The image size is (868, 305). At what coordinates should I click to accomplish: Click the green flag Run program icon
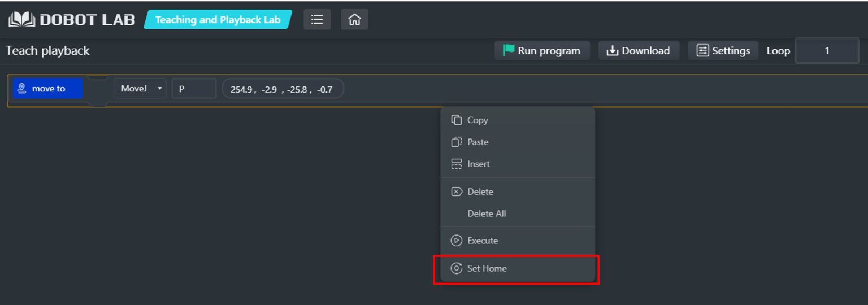509,50
